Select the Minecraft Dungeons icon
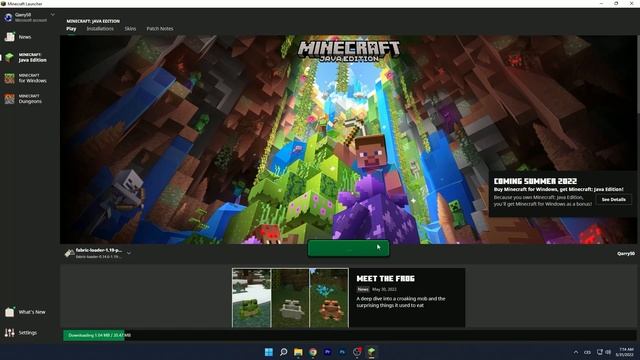 [x=9, y=99]
